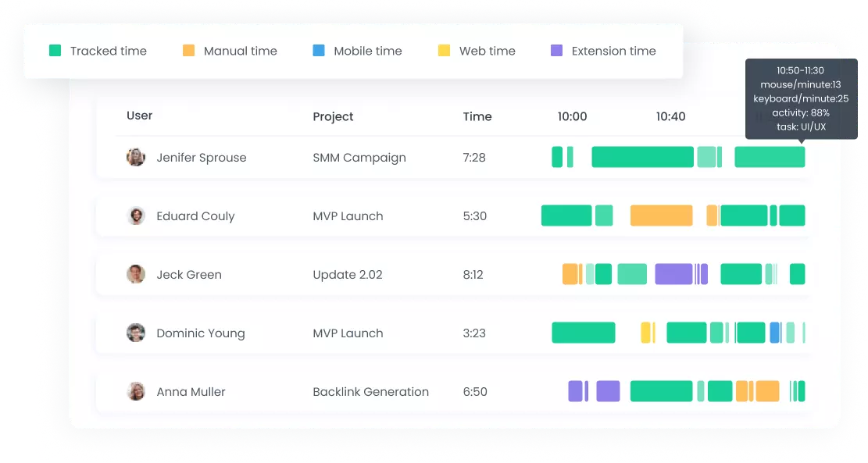Click the orange Manual time legend swatch

point(188,50)
